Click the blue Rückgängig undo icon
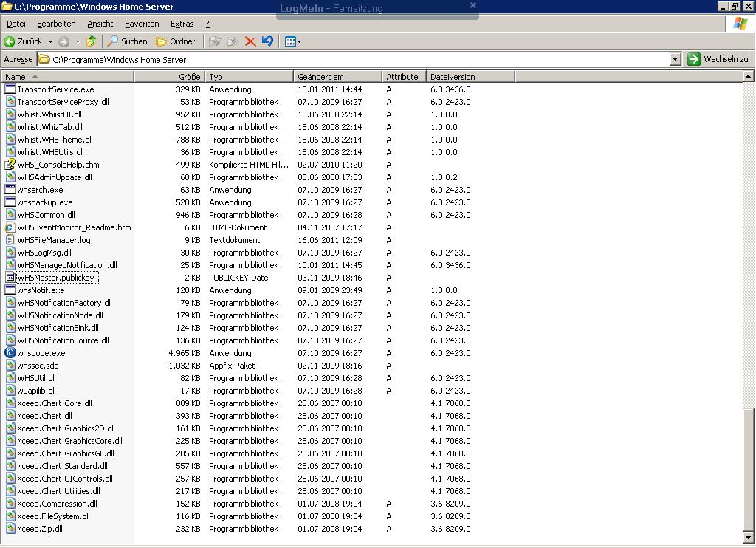Image resolution: width=756 pixels, height=548 pixels. point(267,41)
